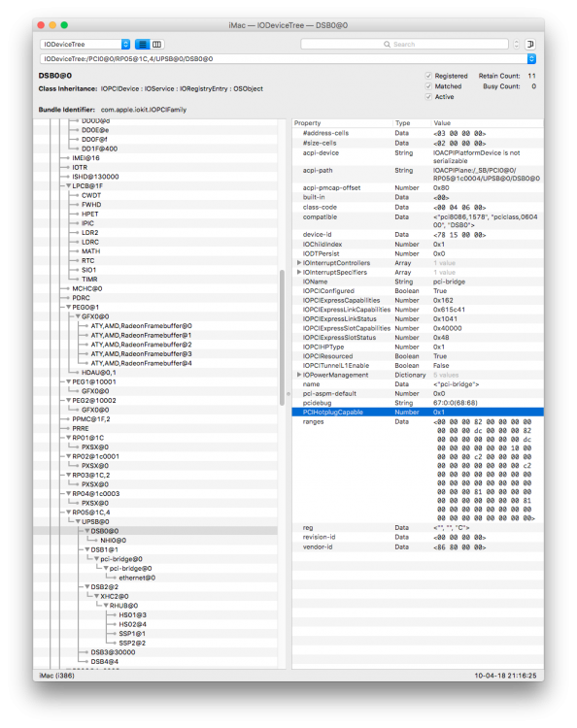Screen dimensions: 577x728
Task: Collapse the LPCB@1F tree node
Action: point(68,185)
